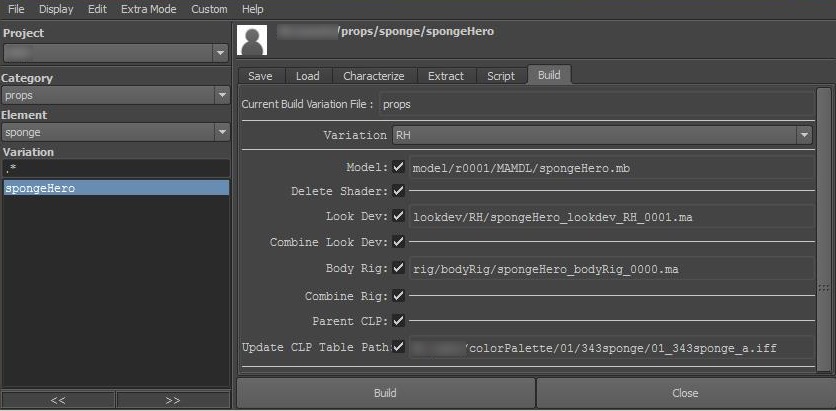Open the Custom menu
Viewport: 836px width, 411px height.
point(210,9)
